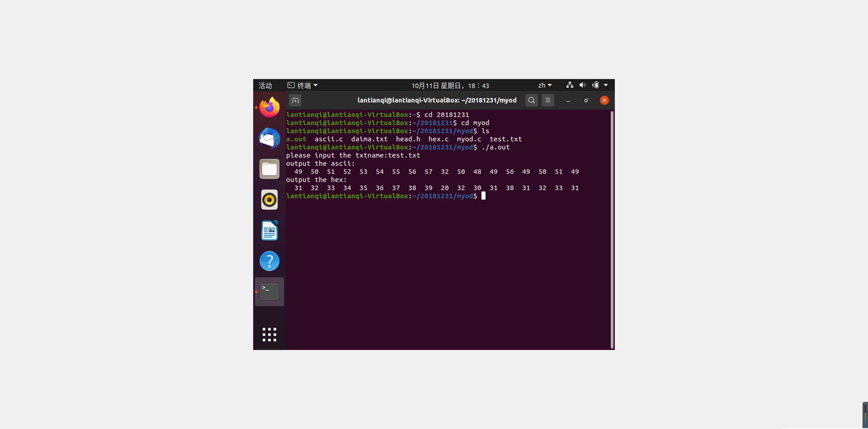Click the head.h file name
This screenshot has height=429, width=868.
(408, 139)
